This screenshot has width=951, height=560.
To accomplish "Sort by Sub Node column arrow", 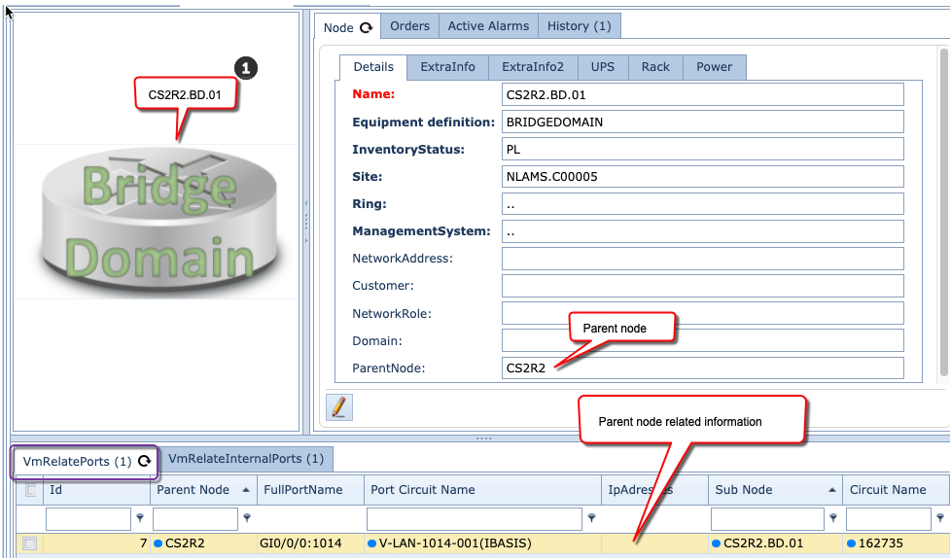I will coord(831,490).
